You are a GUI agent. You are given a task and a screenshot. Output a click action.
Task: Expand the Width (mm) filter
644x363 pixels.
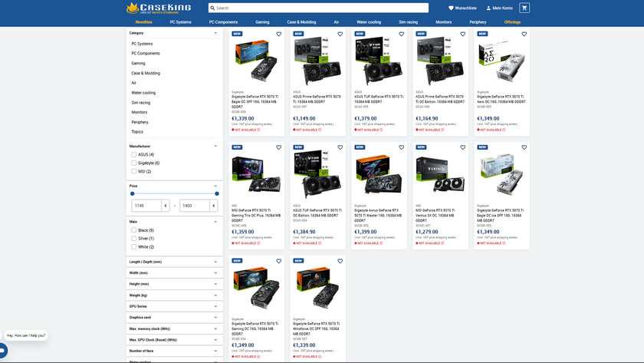tap(174, 273)
